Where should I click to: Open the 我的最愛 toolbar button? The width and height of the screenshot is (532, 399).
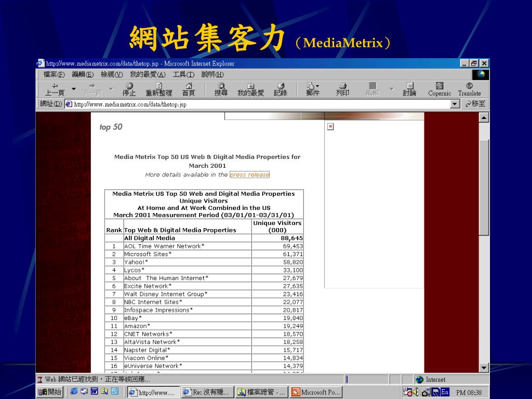click(x=251, y=89)
